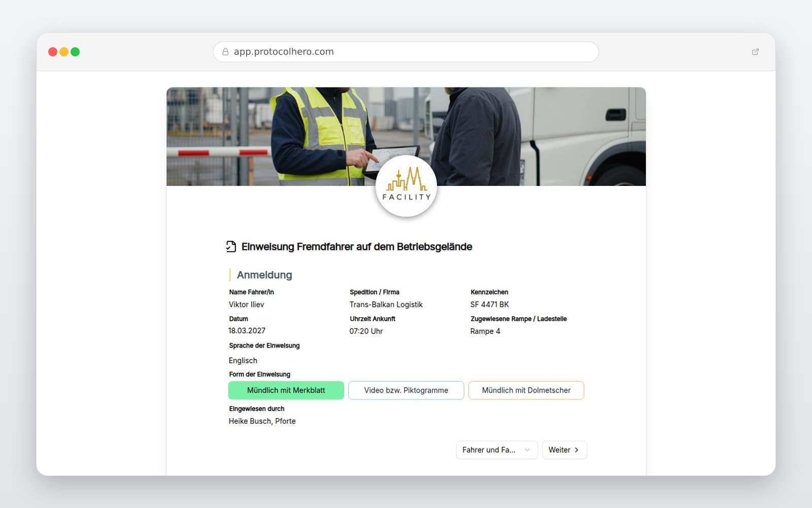Click the green browser window button
The height and width of the screenshot is (508, 812).
(75, 52)
